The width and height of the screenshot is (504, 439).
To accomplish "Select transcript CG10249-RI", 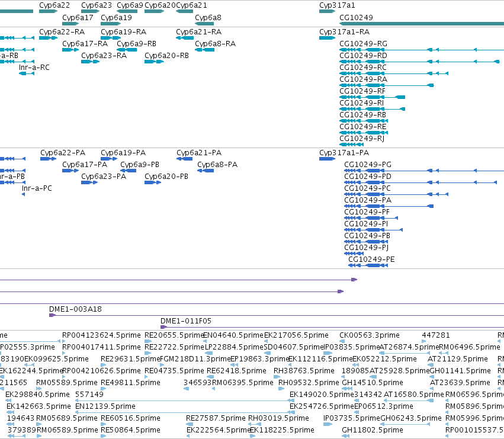I will point(372,109).
